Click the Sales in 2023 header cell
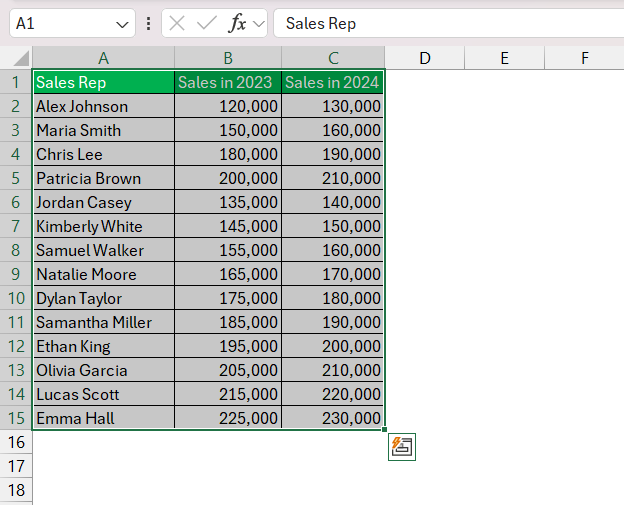 tap(228, 82)
